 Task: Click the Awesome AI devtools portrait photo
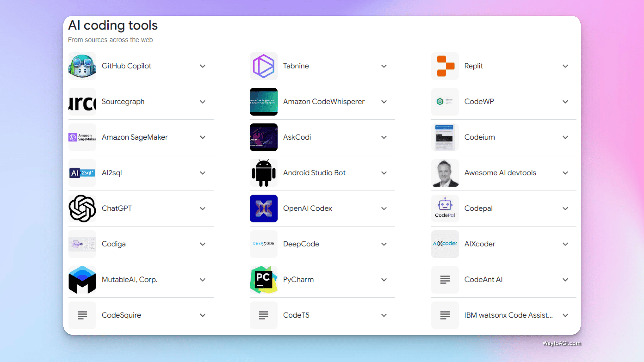click(445, 173)
